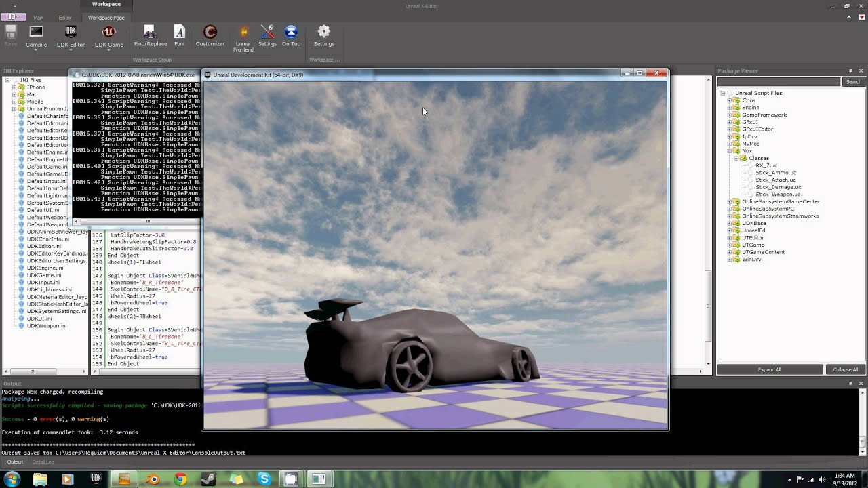
Task: Open the UDK Game dropdown arrow
Action: click(x=108, y=51)
